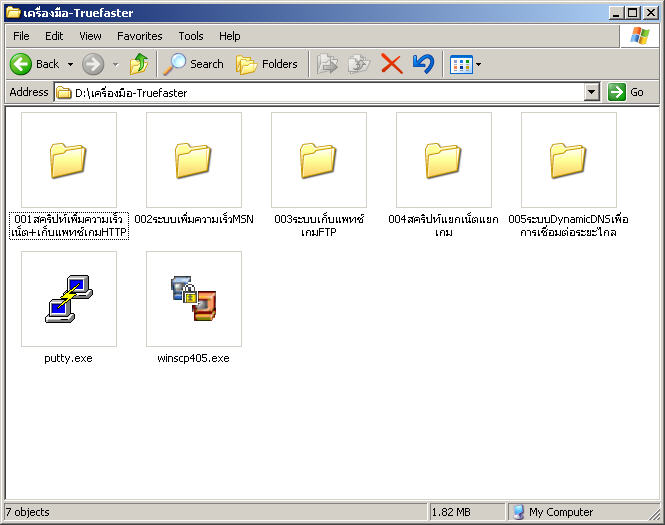The width and height of the screenshot is (665, 525).
Task: Open the Favorites menu
Action: click(x=139, y=36)
